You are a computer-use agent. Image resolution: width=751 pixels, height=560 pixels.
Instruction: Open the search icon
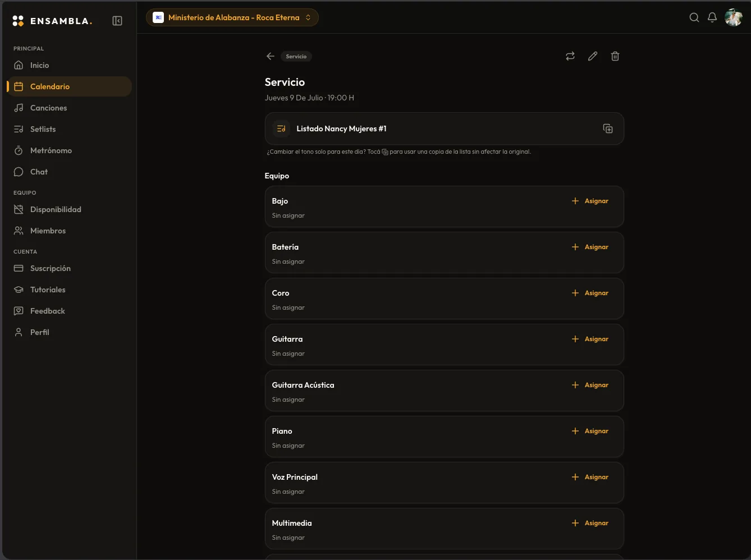[694, 17]
